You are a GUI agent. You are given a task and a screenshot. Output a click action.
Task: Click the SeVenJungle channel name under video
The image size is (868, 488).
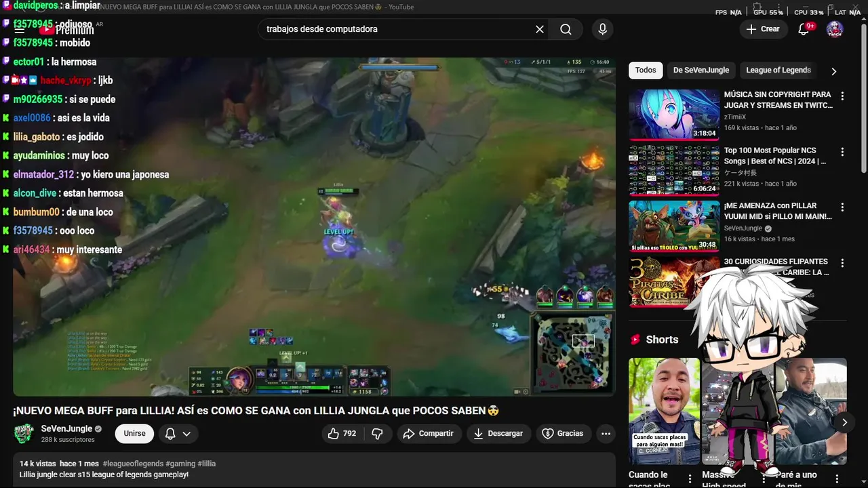[x=66, y=429]
